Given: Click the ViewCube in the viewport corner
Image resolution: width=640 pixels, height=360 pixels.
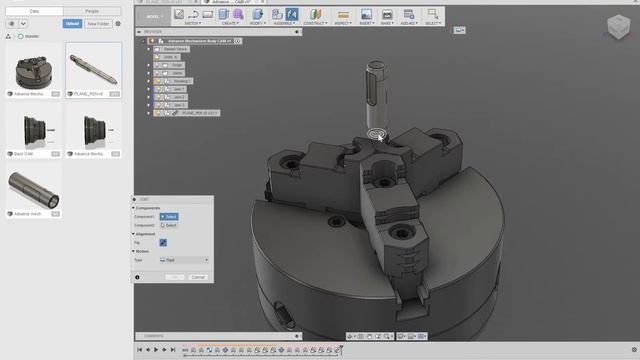Looking at the screenshot, I should pos(618,27).
